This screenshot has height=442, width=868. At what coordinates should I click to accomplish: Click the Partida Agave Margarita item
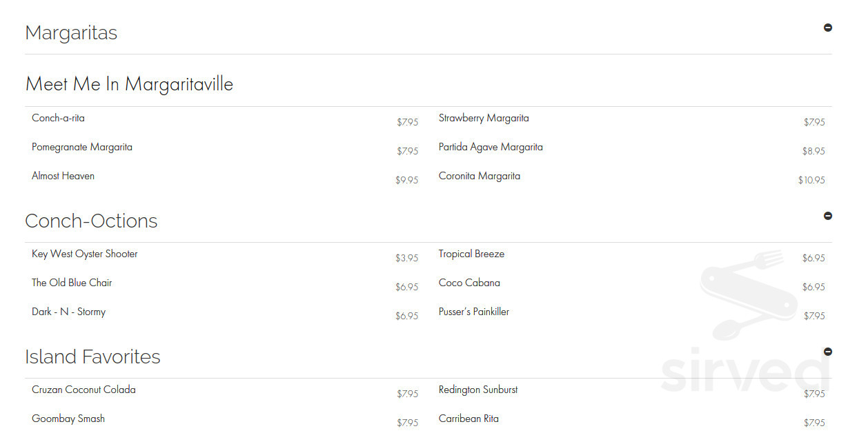point(491,147)
